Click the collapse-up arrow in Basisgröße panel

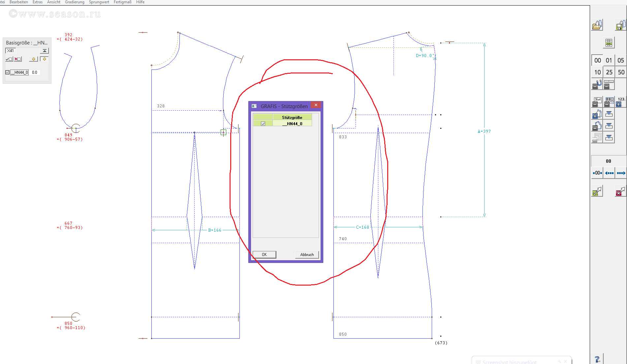[44, 51]
